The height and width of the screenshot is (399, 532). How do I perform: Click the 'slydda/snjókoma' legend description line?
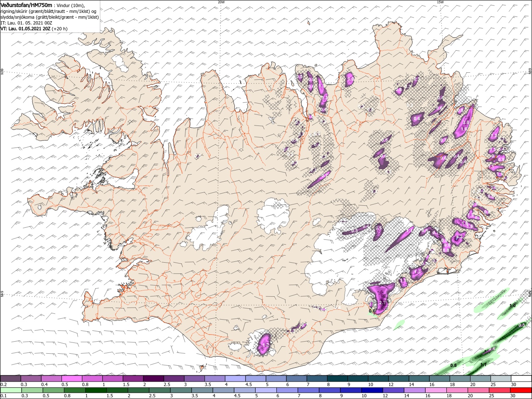49,17
